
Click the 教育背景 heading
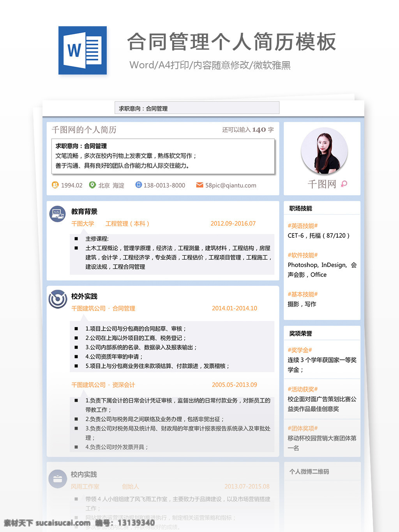point(84,212)
